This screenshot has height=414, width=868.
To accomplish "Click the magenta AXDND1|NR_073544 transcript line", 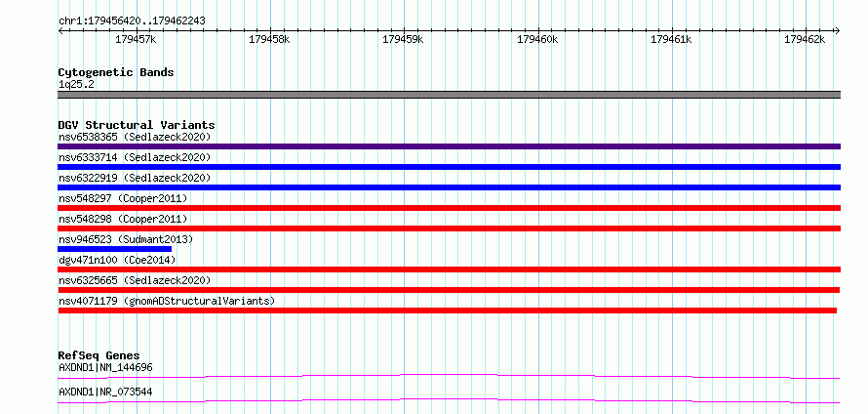I will tap(450, 400).
